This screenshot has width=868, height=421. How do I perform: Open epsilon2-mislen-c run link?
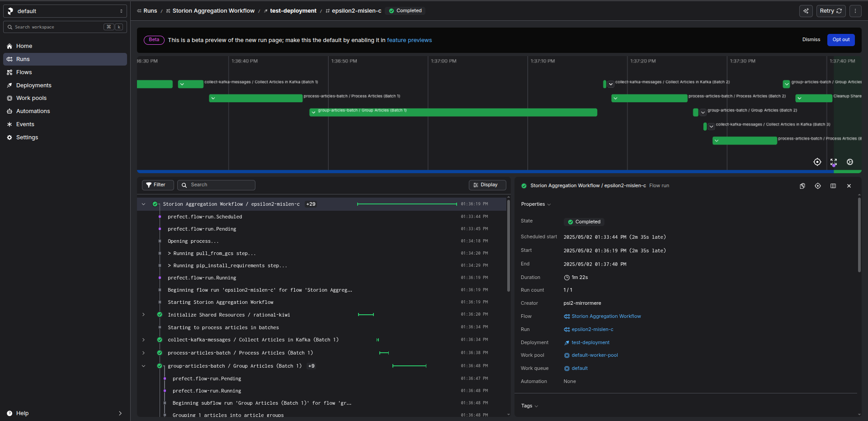(589, 330)
